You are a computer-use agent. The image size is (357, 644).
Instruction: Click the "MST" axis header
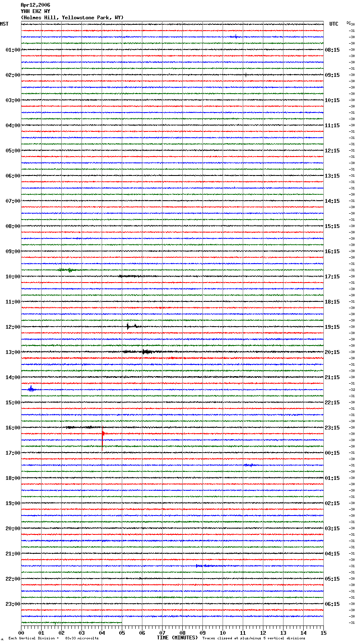(4, 24)
